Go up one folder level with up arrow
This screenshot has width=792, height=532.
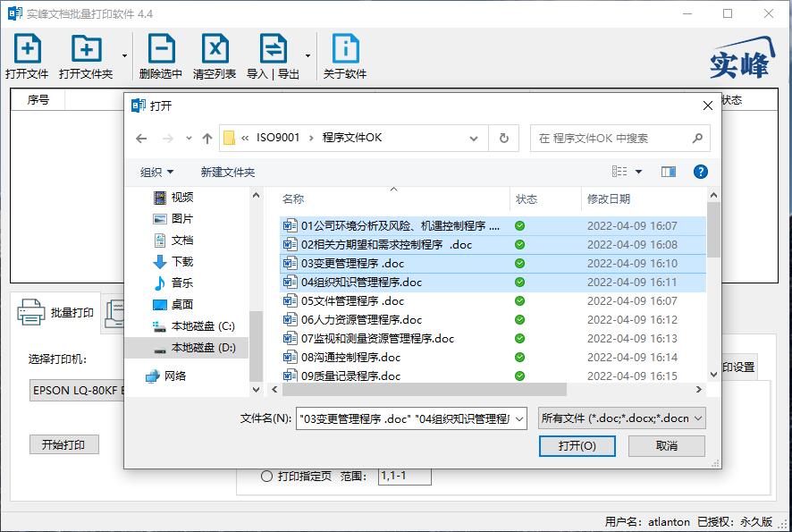[x=207, y=139]
